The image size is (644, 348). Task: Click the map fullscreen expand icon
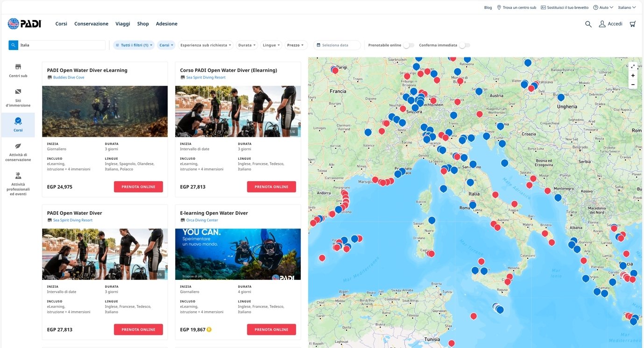(x=633, y=66)
